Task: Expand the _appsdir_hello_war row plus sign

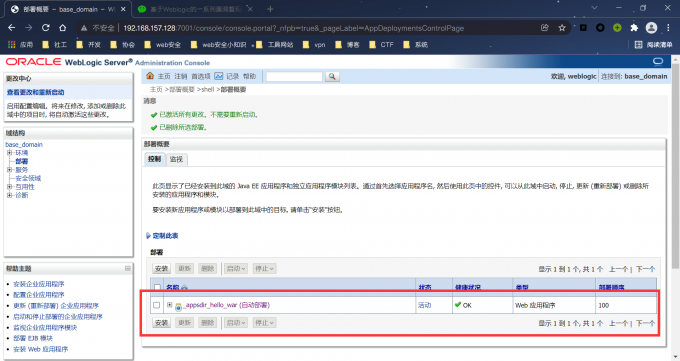Action: pos(170,305)
